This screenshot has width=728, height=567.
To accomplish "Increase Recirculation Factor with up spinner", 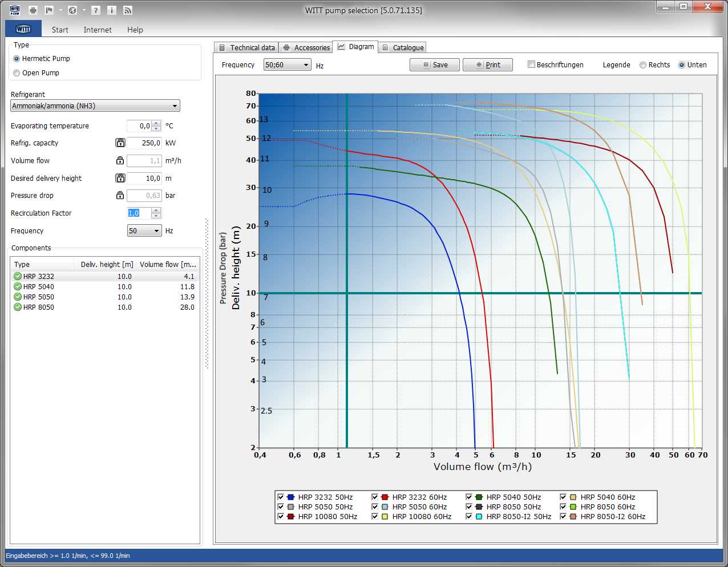I will (x=156, y=210).
